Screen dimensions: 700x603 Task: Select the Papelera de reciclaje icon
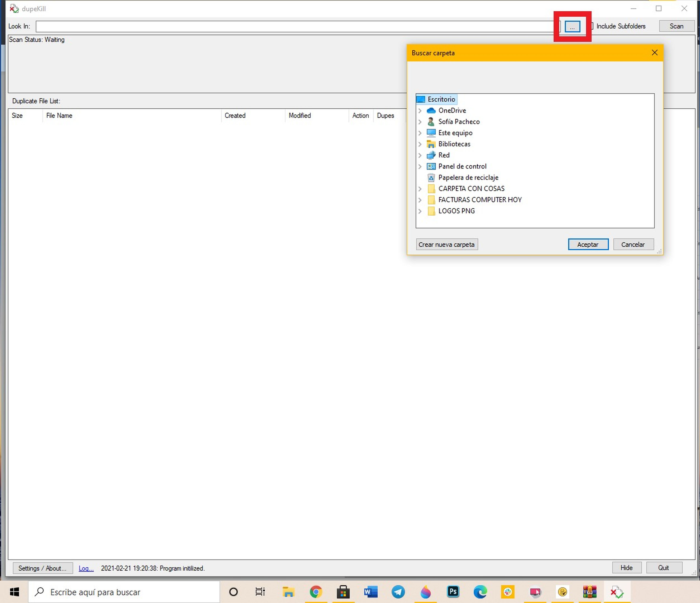click(x=431, y=177)
